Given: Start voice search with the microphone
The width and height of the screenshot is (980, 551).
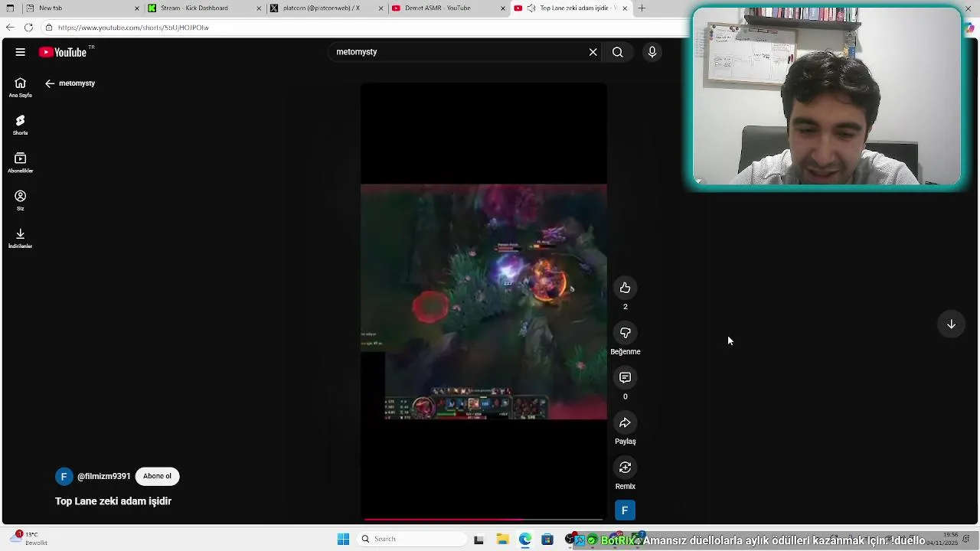Looking at the screenshot, I should 652,52.
